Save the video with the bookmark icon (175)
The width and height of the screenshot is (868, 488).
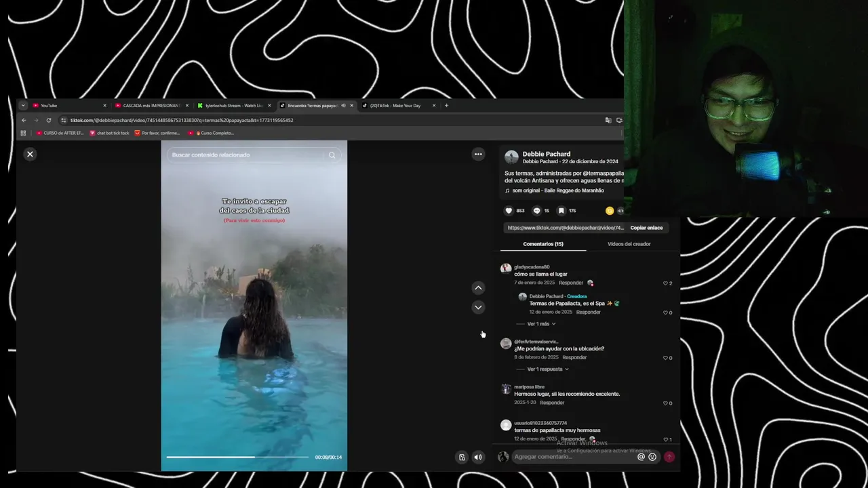pos(561,211)
